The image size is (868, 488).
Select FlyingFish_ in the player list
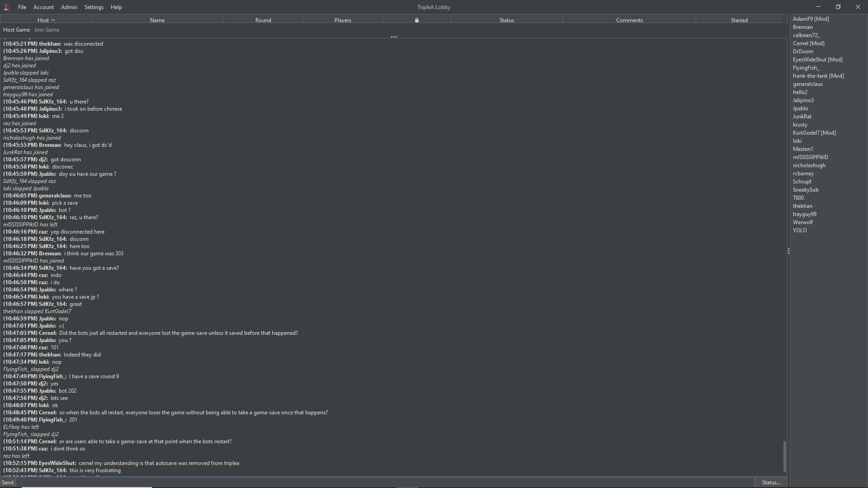coord(806,68)
